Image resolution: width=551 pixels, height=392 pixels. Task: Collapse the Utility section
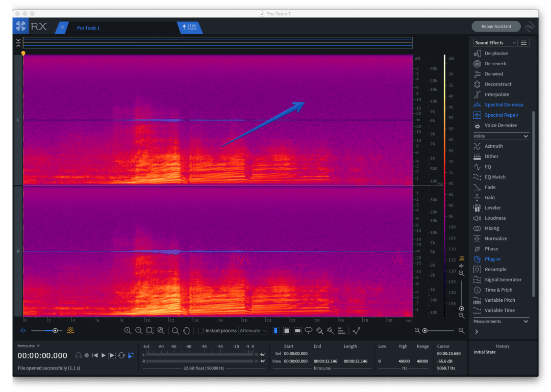(525, 136)
